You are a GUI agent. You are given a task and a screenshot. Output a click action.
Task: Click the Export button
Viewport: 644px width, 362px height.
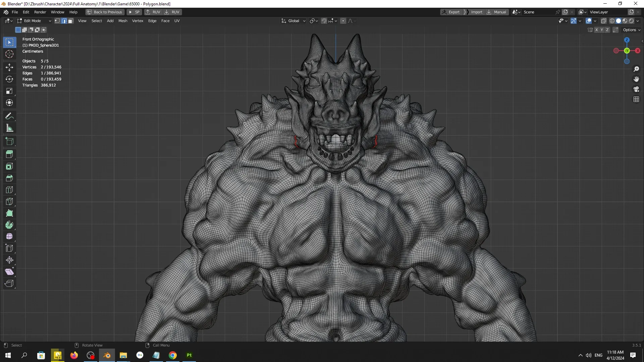coord(451,12)
